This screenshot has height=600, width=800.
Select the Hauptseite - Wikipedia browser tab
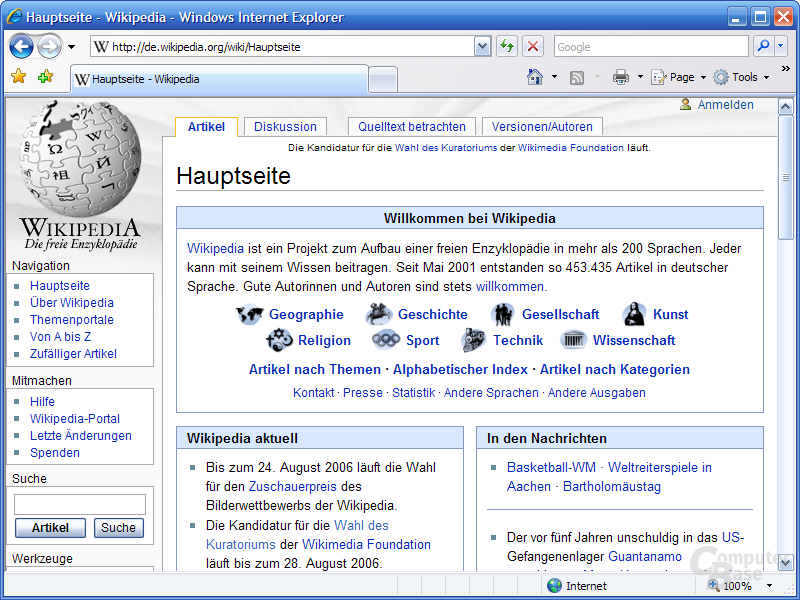coord(219,79)
